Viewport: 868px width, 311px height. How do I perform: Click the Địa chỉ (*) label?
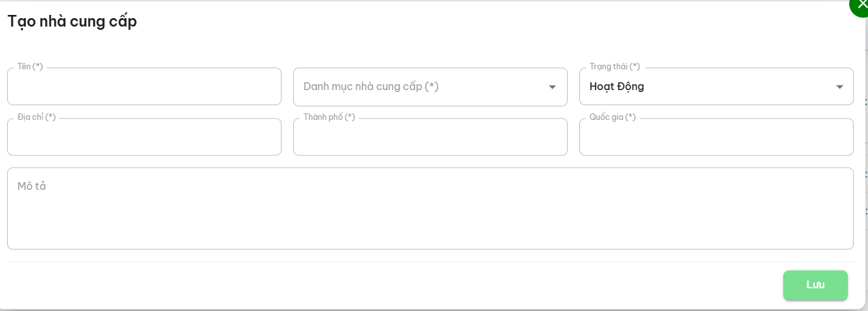click(36, 117)
